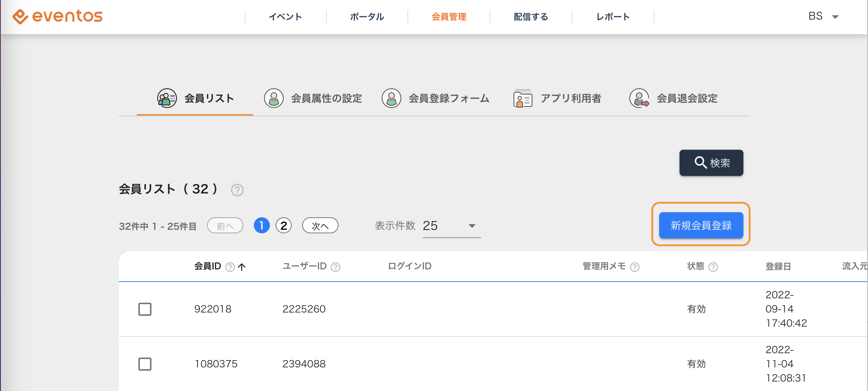Click the 登録日 column header

(x=778, y=267)
